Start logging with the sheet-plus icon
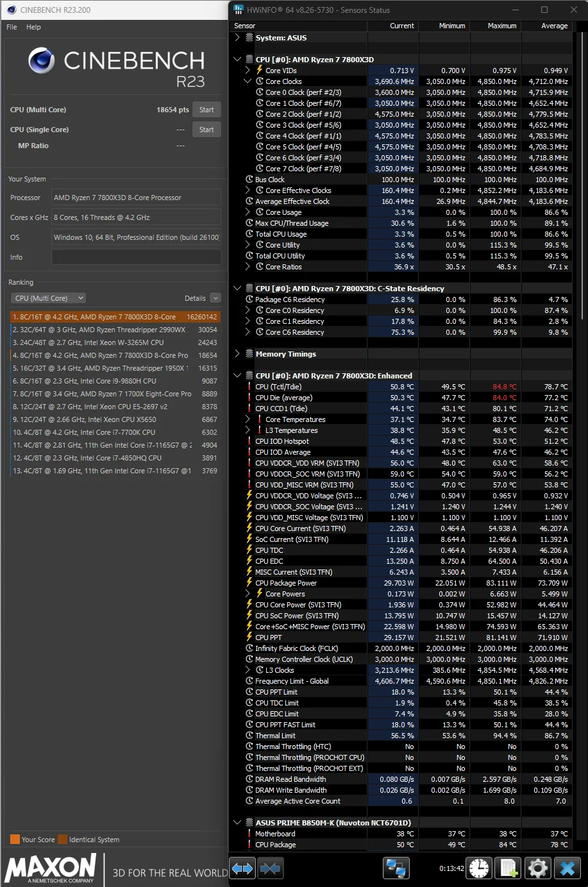The height and width of the screenshot is (887, 588). tap(508, 868)
